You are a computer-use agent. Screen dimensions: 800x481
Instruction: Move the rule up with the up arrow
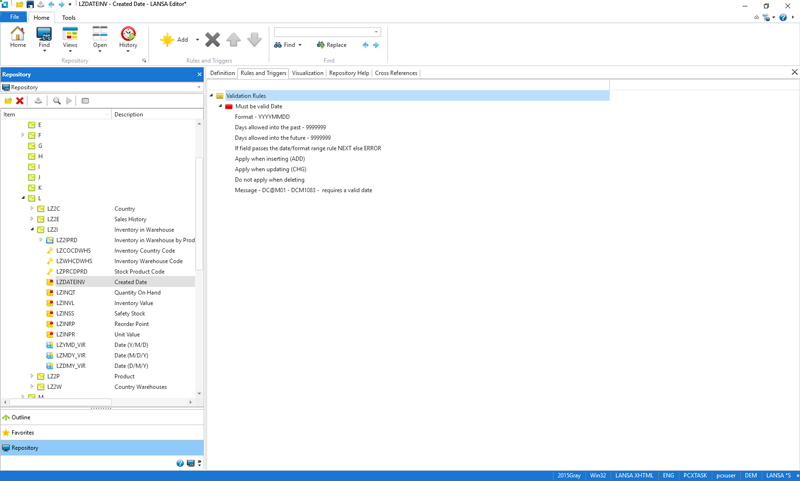pyautogui.click(x=233, y=40)
